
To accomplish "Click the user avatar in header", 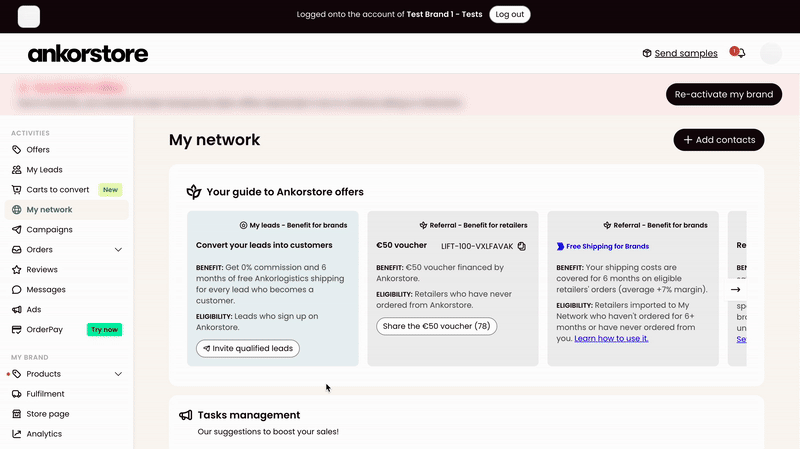I will pos(770,53).
